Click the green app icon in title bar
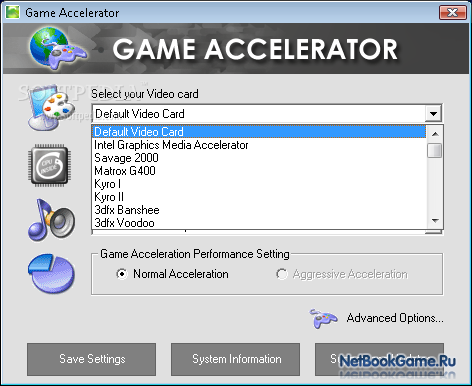Viewport: 472px width, 386px height. 12,13
